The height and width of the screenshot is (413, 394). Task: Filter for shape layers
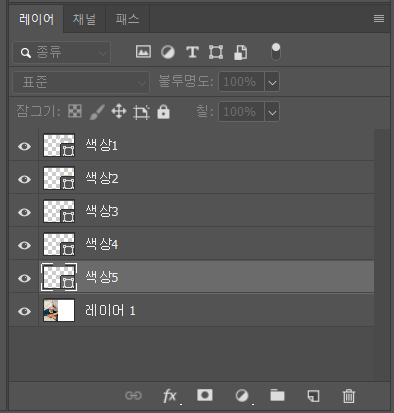[216, 52]
